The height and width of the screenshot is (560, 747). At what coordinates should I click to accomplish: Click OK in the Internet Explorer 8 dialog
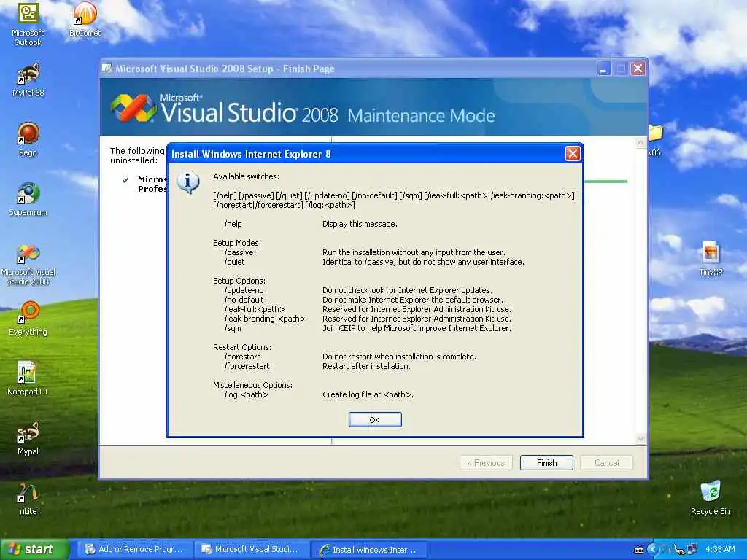(x=375, y=419)
